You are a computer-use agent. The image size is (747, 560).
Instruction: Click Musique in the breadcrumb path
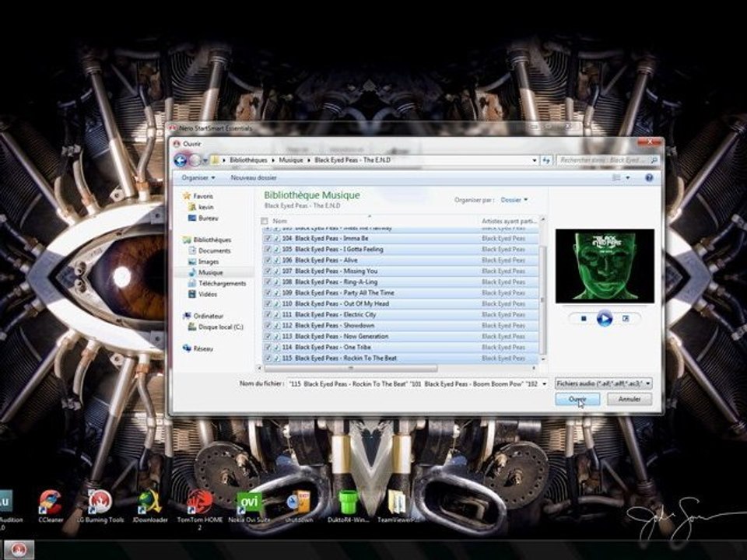coord(290,160)
